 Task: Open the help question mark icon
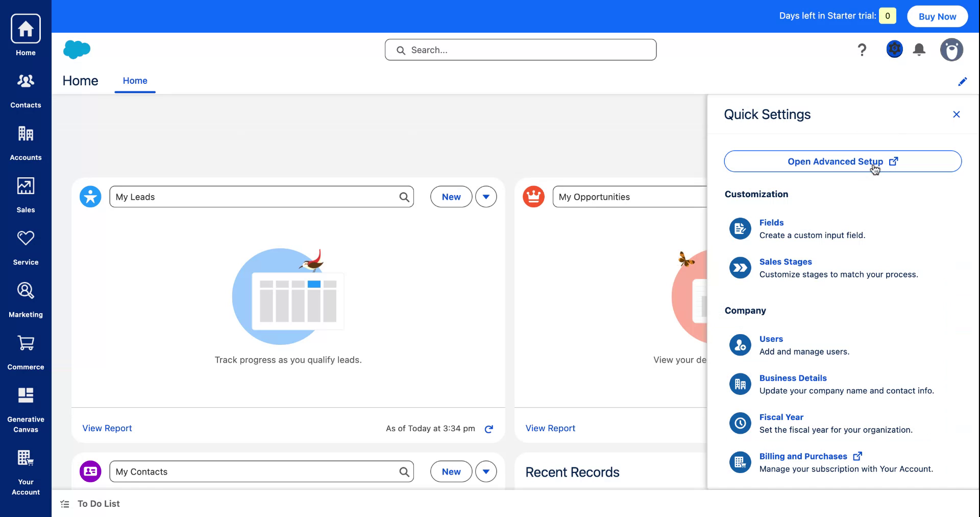[x=862, y=50]
